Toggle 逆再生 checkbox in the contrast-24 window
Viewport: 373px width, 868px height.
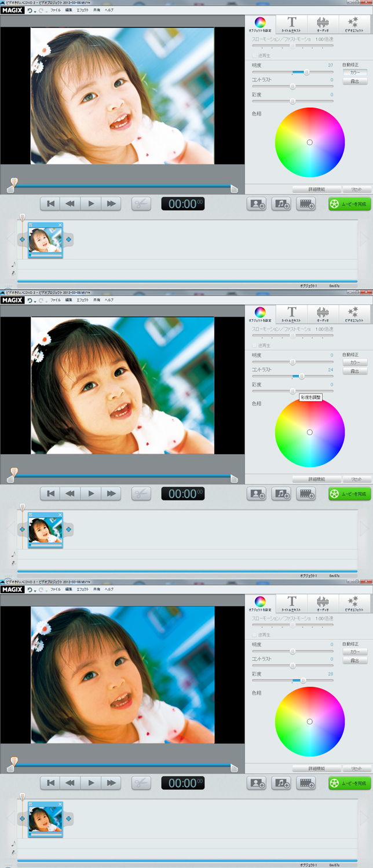tap(254, 345)
